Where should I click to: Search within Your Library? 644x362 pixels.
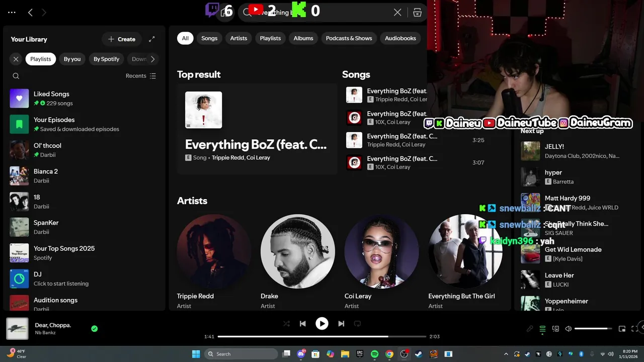(x=16, y=76)
